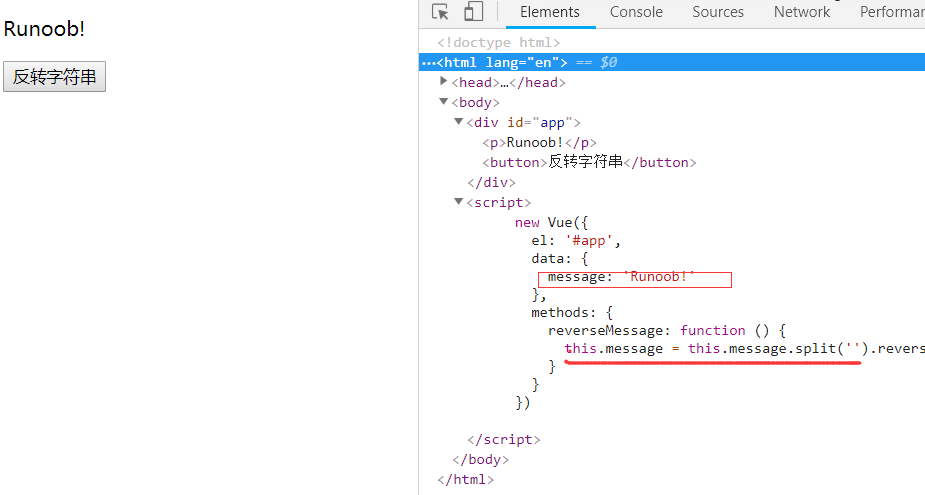925x495 pixels.
Task: Collapse the script node arrow
Action: [459, 202]
